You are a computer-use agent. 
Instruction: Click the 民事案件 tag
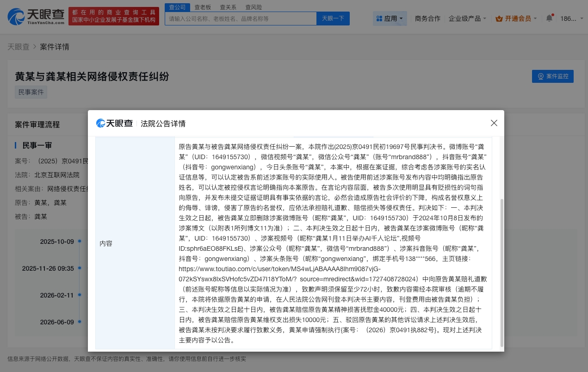click(x=31, y=92)
